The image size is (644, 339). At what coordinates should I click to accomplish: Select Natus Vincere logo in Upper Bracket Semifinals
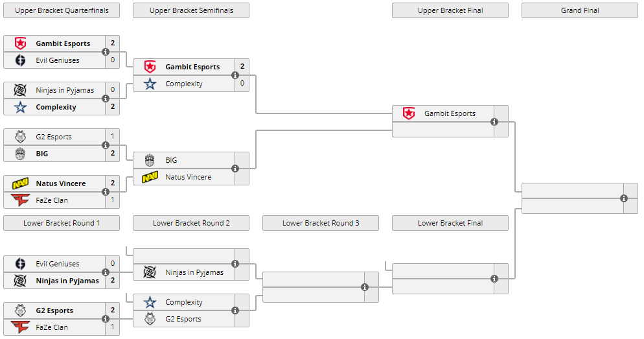point(150,177)
